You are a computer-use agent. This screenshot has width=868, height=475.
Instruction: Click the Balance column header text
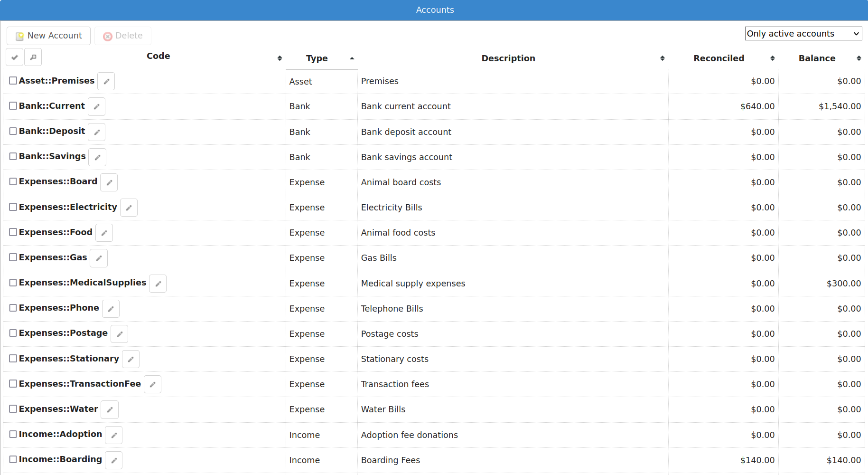817,58
